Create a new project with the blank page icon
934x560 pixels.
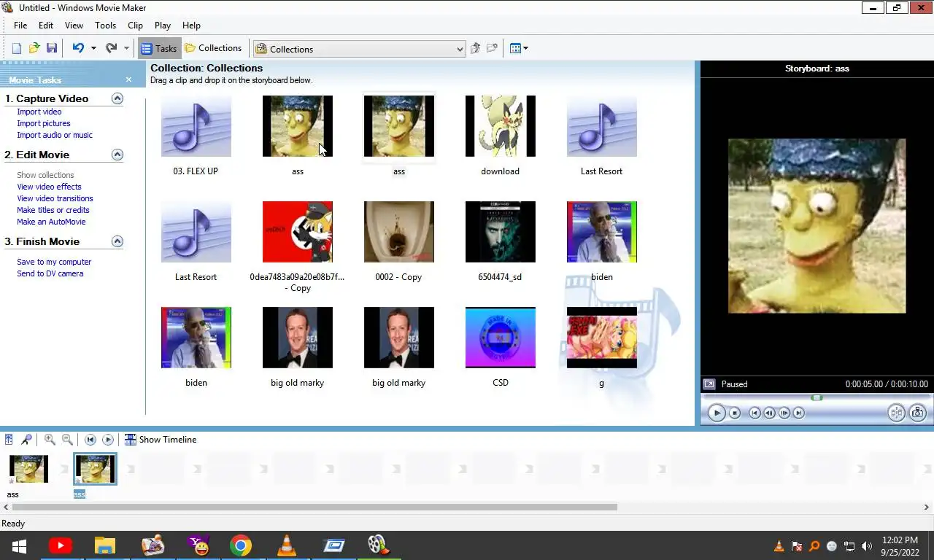17,49
